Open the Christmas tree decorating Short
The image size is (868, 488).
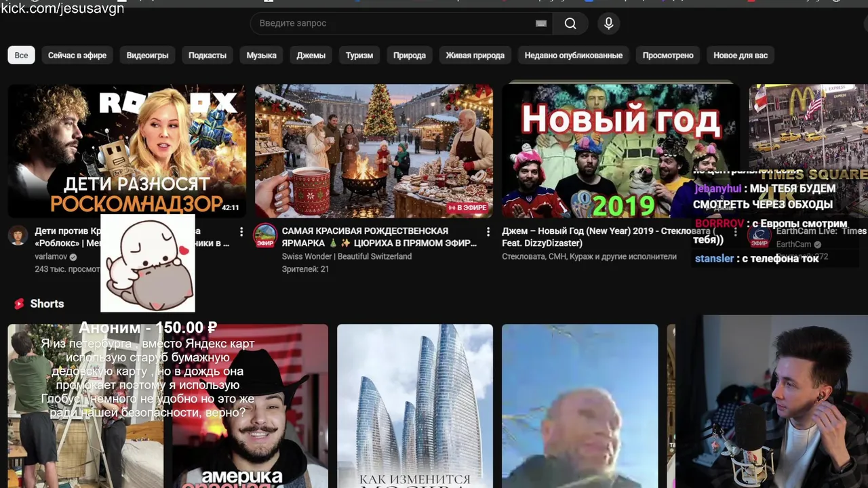(x=86, y=406)
